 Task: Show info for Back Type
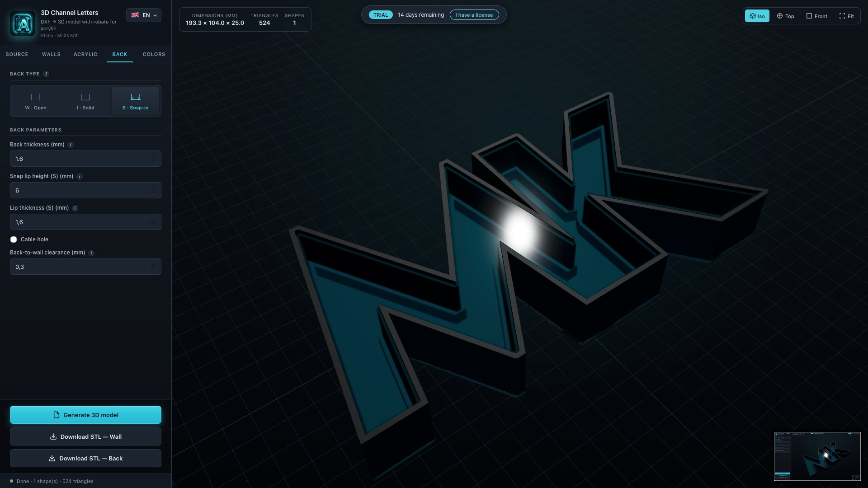click(46, 74)
